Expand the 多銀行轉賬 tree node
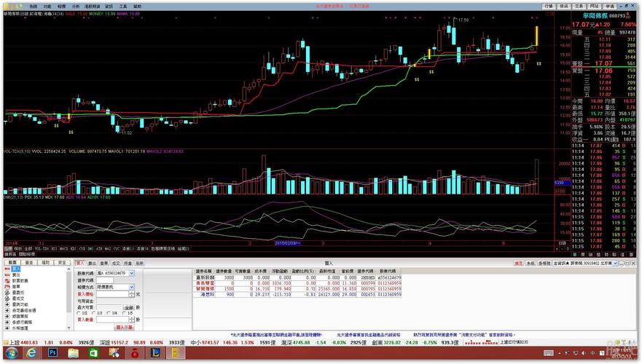642x364 pixels. pyautogui.click(x=7, y=323)
